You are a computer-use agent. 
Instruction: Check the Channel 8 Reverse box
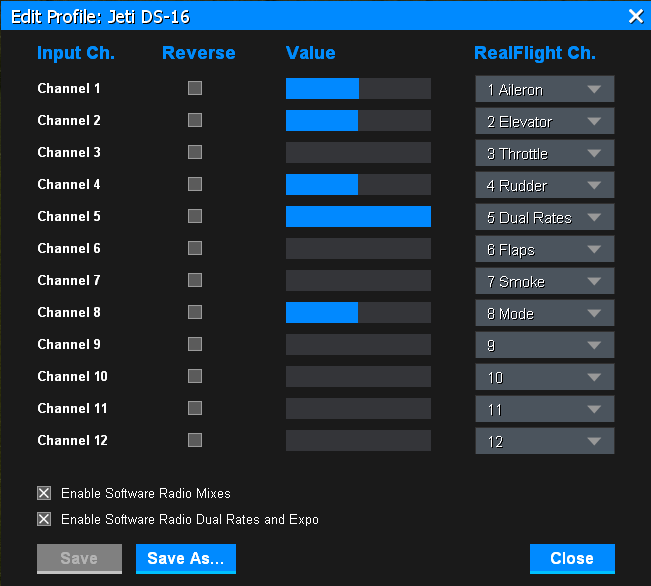(195, 312)
